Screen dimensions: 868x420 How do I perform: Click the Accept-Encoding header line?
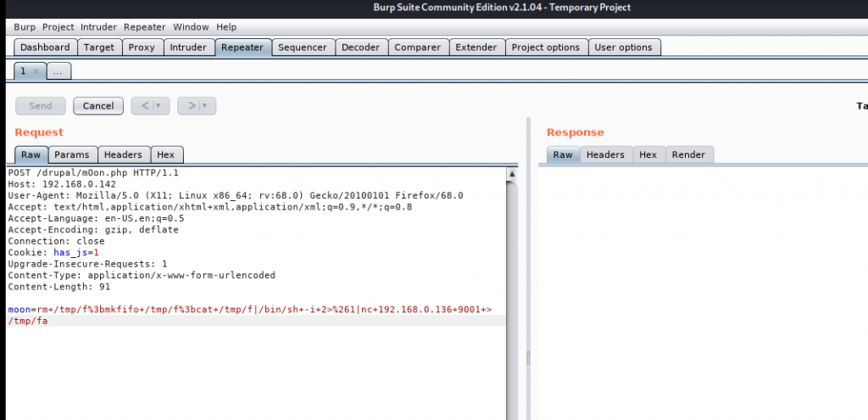point(93,229)
